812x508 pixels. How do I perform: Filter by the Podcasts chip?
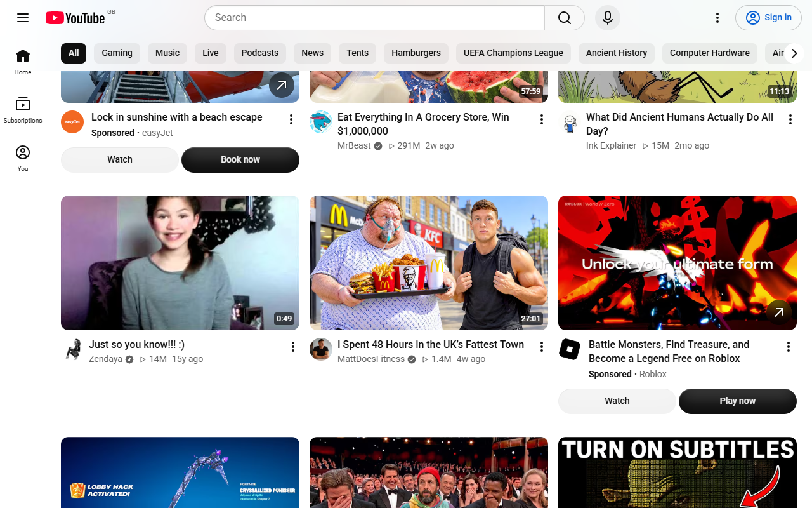(x=260, y=53)
